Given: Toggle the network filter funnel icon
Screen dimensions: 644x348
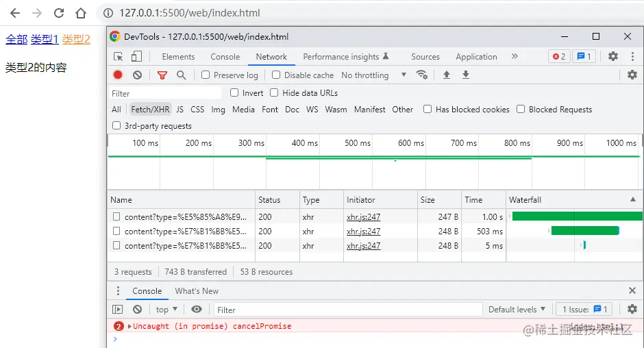Looking at the screenshot, I should 162,75.
